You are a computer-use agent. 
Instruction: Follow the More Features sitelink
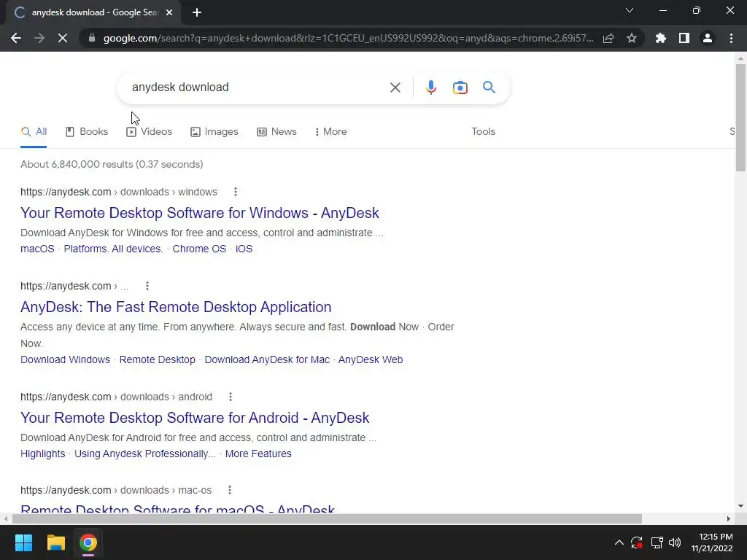point(258,454)
